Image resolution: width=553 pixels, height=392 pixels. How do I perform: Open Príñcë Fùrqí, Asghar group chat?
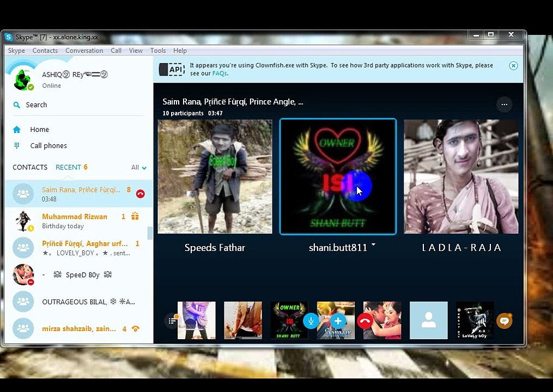point(78,248)
